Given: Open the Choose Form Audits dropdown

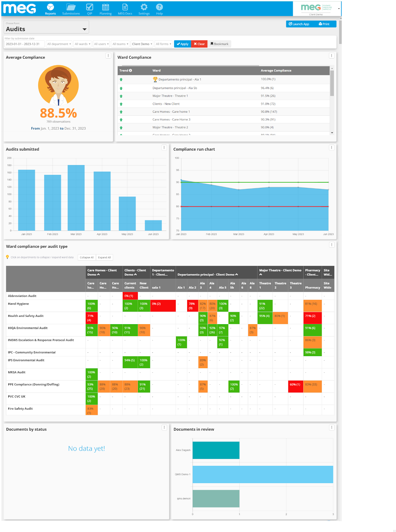Looking at the screenshot, I should click(46, 27).
